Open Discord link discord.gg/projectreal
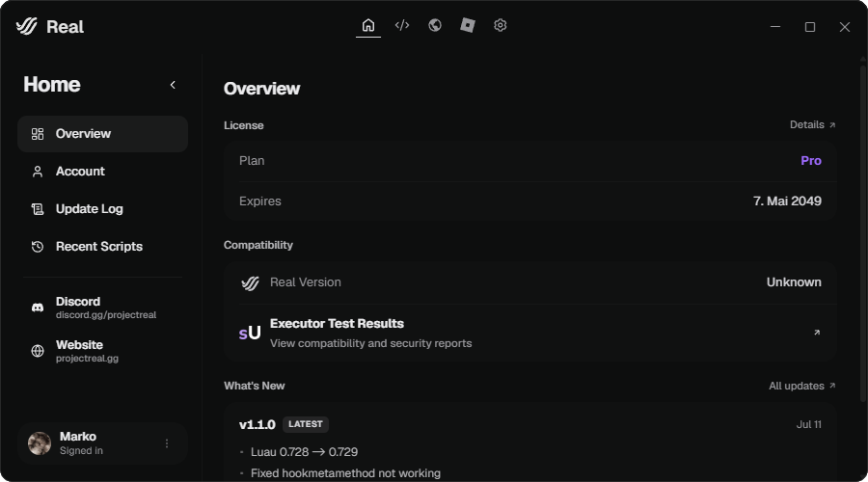 coord(102,308)
